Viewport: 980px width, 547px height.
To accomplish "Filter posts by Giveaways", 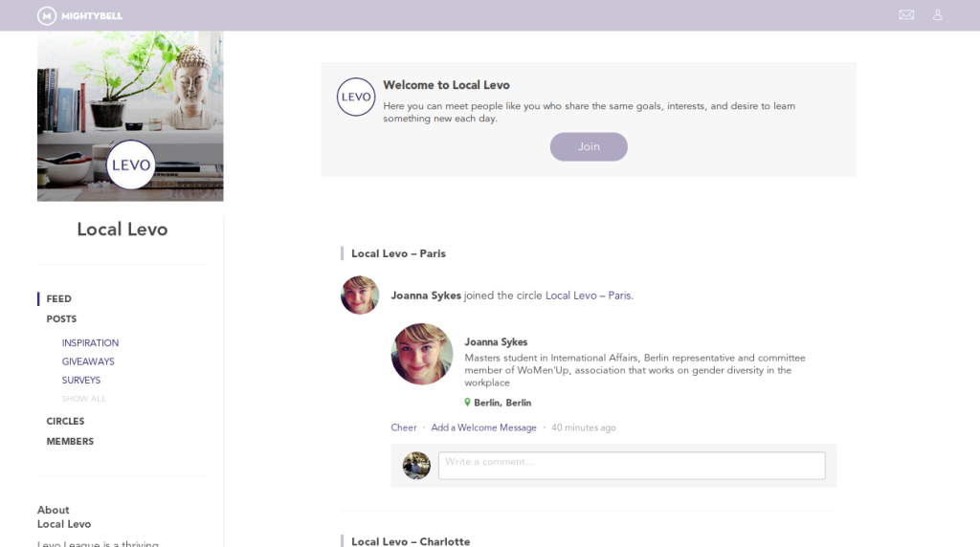I will tap(88, 361).
